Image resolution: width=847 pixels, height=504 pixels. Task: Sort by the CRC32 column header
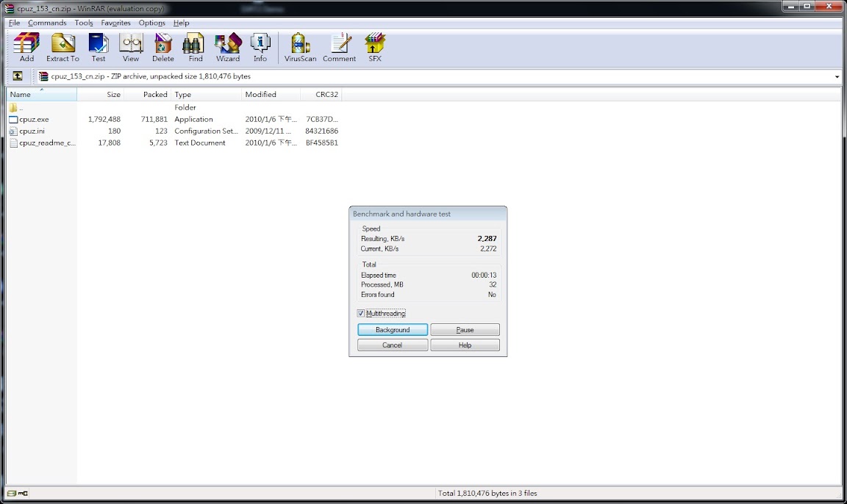(x=321, y=95)
